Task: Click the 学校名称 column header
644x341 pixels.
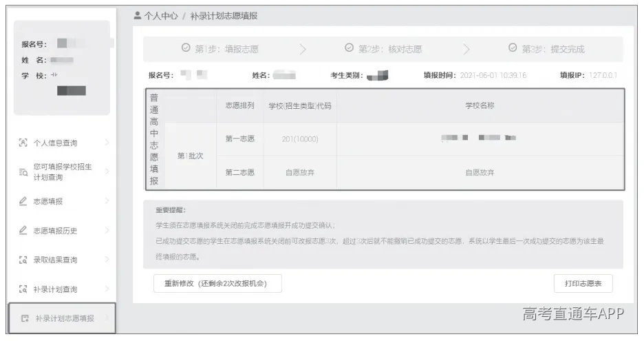Action: coord(480,105)
